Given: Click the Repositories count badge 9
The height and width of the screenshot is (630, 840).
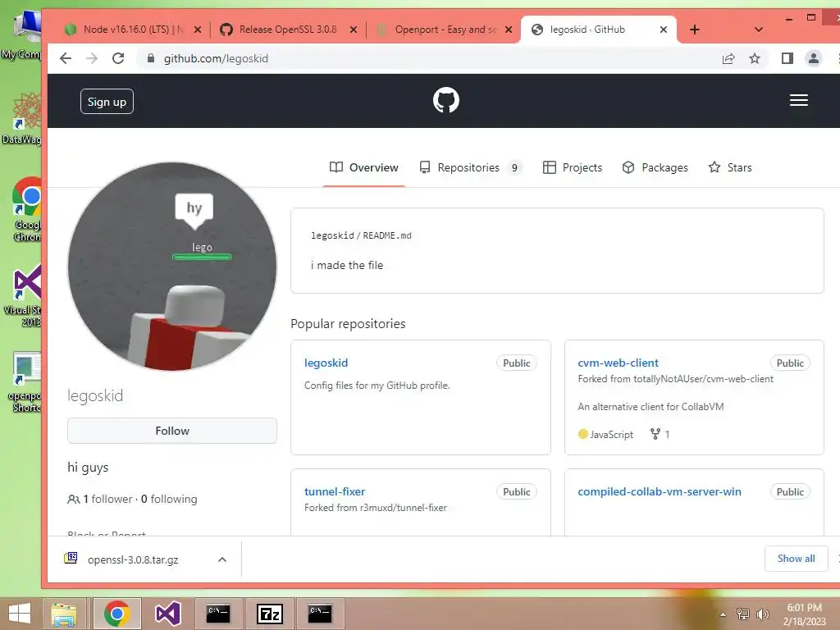Looking at the screenshot, I should click(514, 167).
